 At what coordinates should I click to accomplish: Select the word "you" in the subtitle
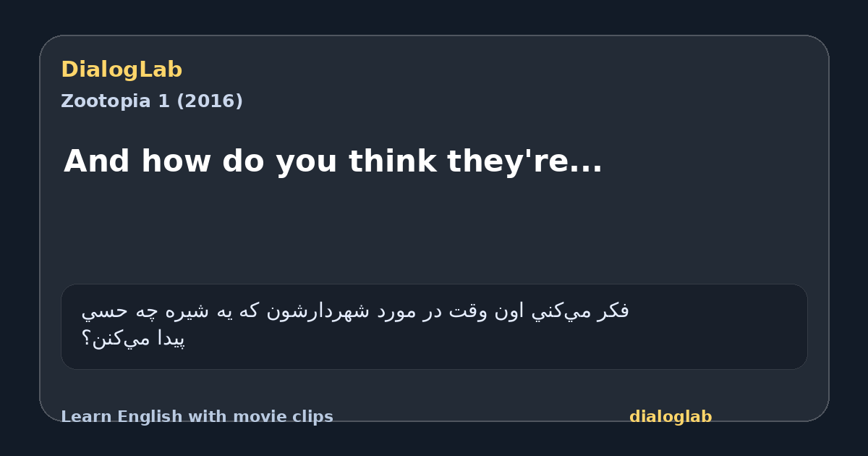coord(305,161)
